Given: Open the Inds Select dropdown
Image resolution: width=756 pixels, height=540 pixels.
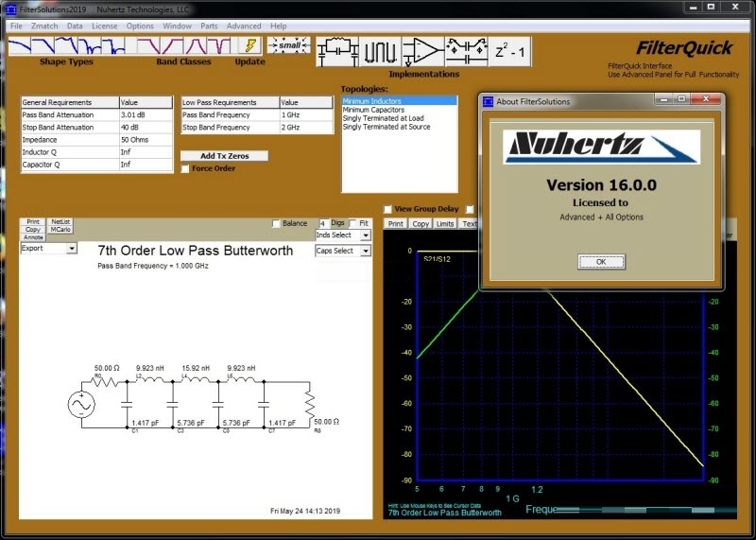Looking at the screenshot, I should point(343,235).
